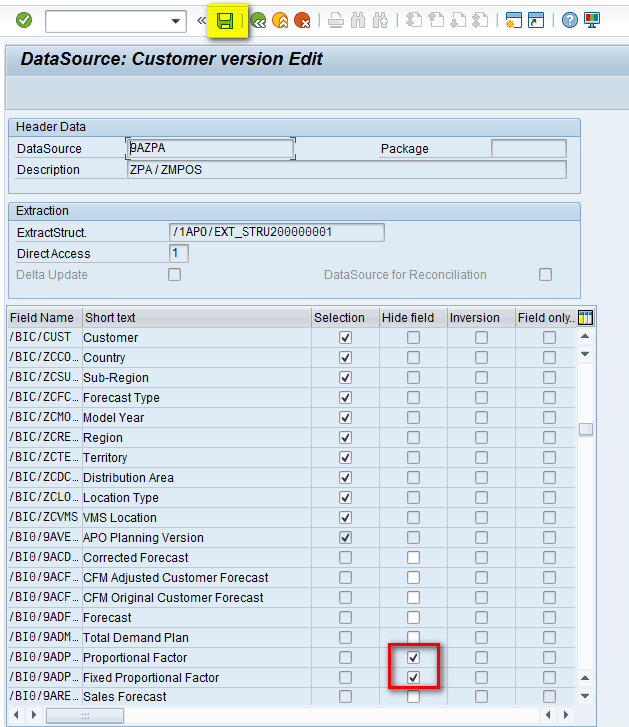Click the Selection column header

pyautogui.click(x=340, y=318)
